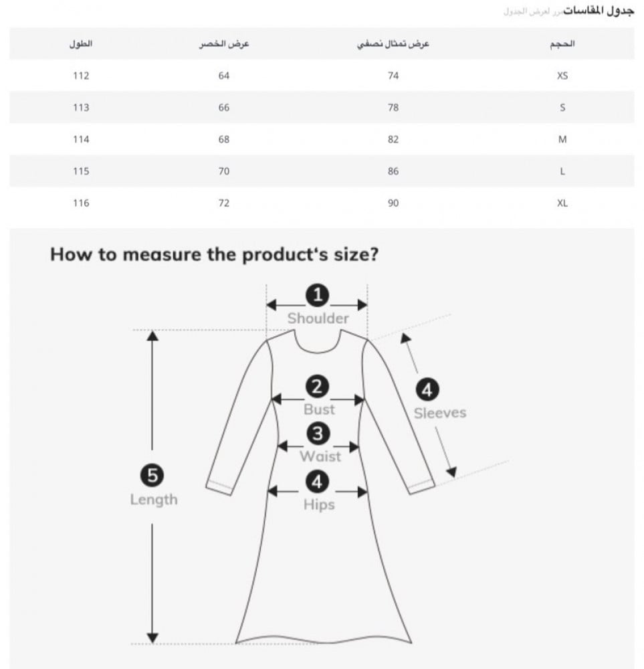Click the الطول column header

[81, 43]
